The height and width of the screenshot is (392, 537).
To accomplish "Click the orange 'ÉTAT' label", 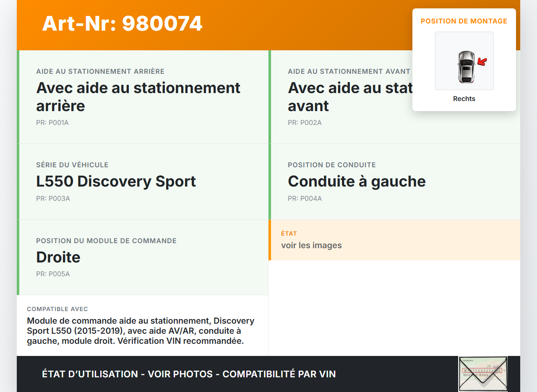I will [x=289, y=234].
